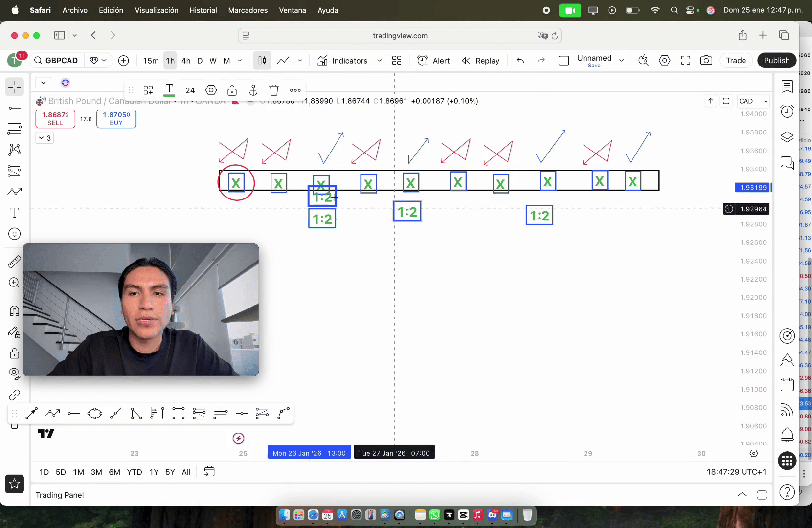
Task: Open the Indicators panel
Action: 342,61
